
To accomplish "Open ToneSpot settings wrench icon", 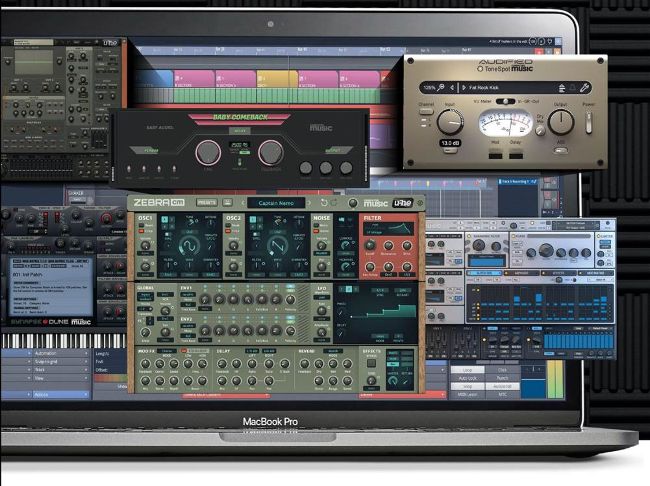I will [x=585, y=87].
